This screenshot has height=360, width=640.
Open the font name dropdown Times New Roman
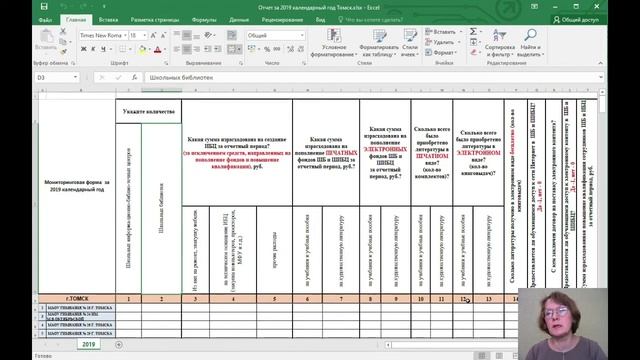[x=125, y=36]
